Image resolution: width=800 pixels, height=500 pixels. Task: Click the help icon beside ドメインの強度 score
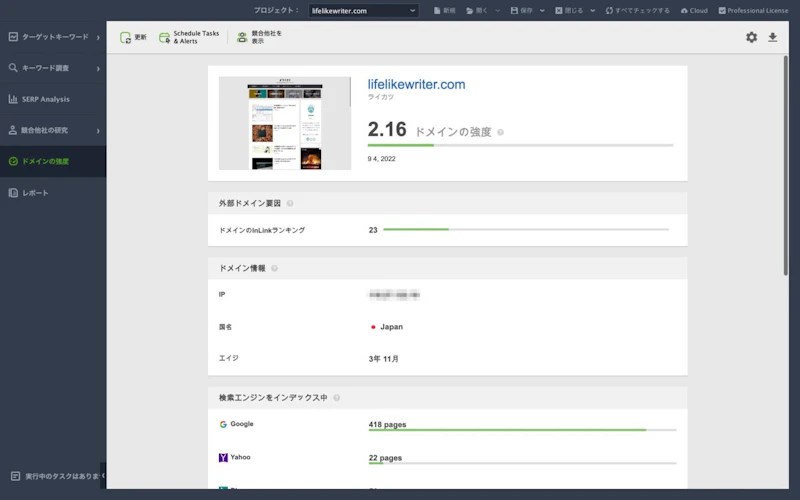click(501, 132)
